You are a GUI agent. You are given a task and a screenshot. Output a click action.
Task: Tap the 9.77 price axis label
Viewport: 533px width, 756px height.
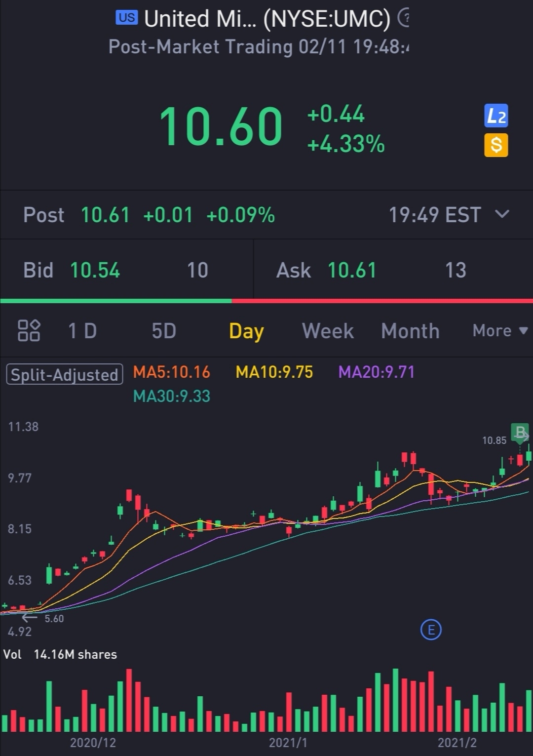pos(20,478)
